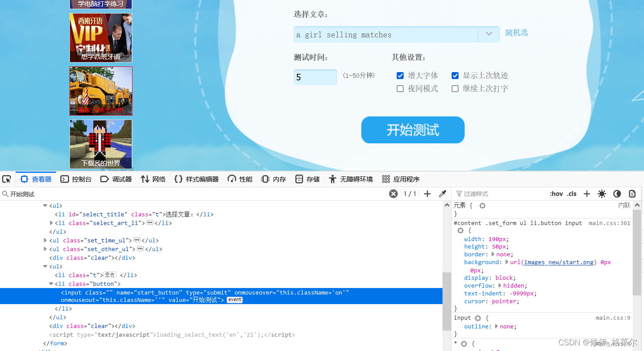Viewport: 644px width, 351px height.
Task: Open the 查看器 inspector tab
Action: [x=36, y=179]
